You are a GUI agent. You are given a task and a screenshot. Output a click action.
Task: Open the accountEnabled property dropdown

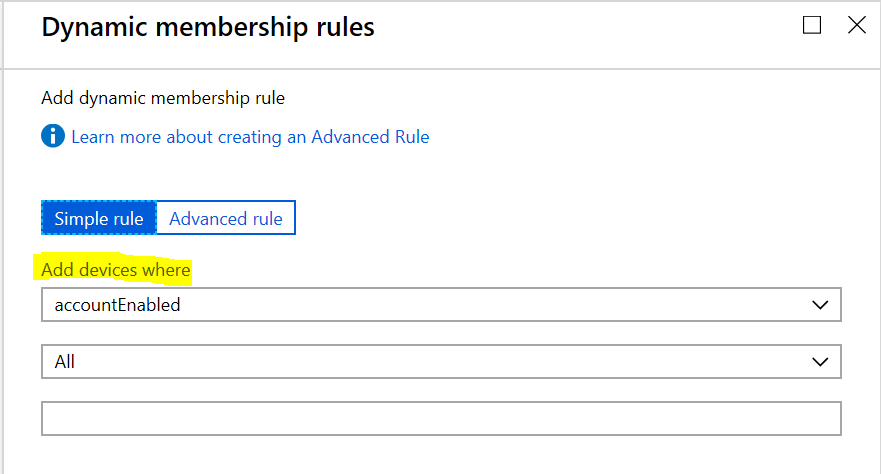pyautogui.click(x=441, y=304)
